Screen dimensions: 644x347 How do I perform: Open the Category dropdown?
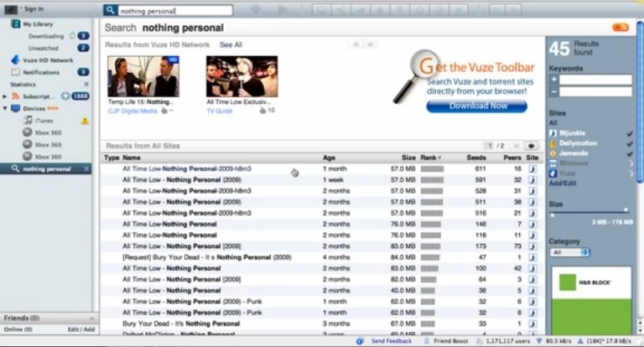click(569, 252)
